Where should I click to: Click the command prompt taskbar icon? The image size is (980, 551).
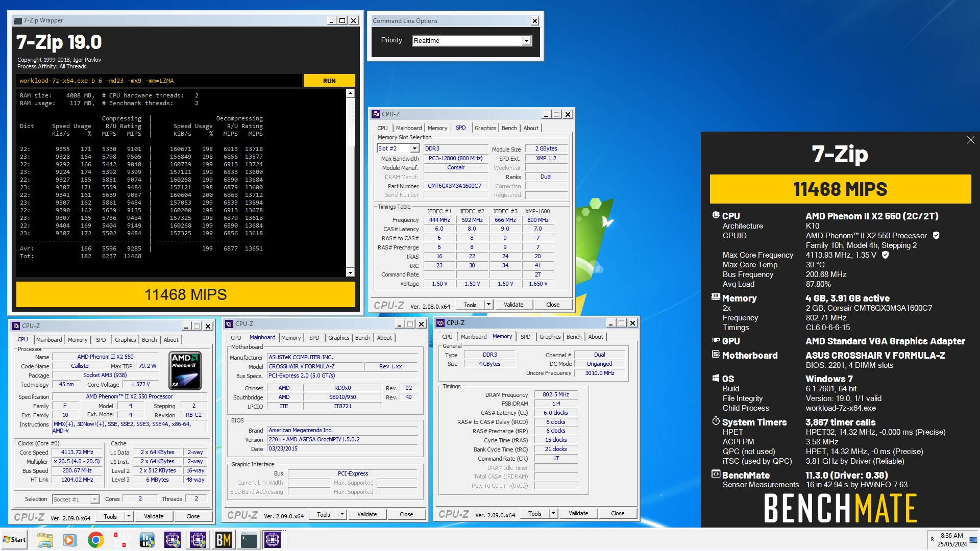(x=249, y=539)
